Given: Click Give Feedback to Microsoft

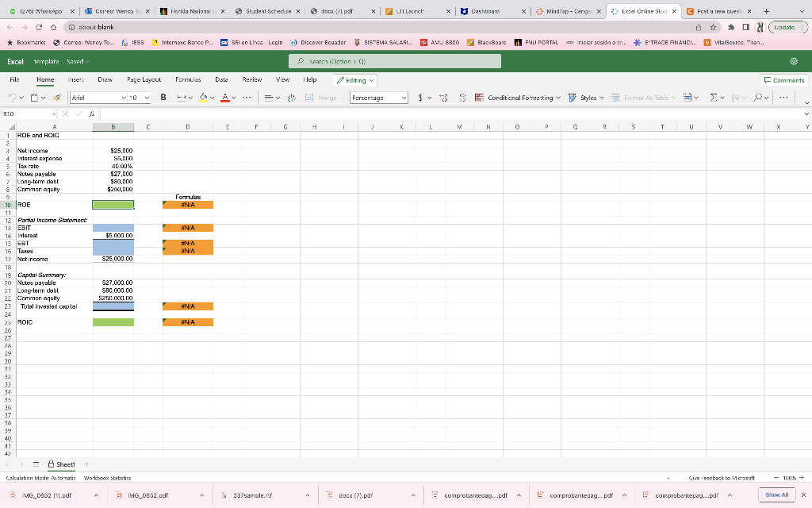Looking at the screenshot, I should (722, 478).
